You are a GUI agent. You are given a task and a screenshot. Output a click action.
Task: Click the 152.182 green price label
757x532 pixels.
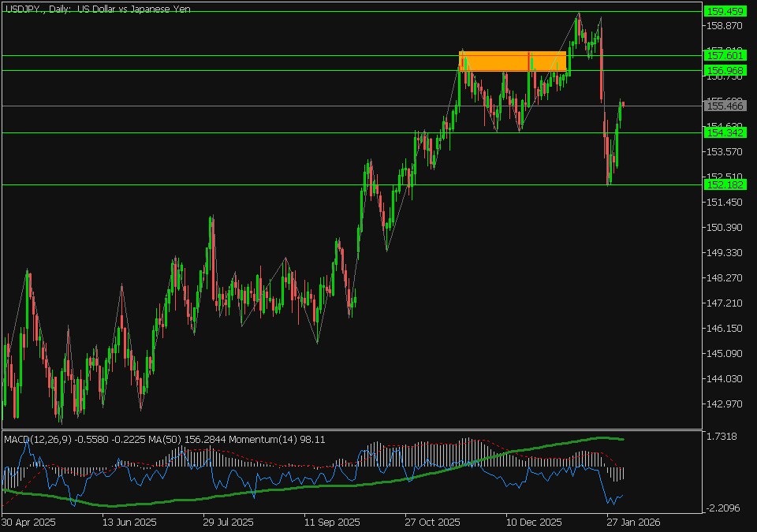point(725,184)
